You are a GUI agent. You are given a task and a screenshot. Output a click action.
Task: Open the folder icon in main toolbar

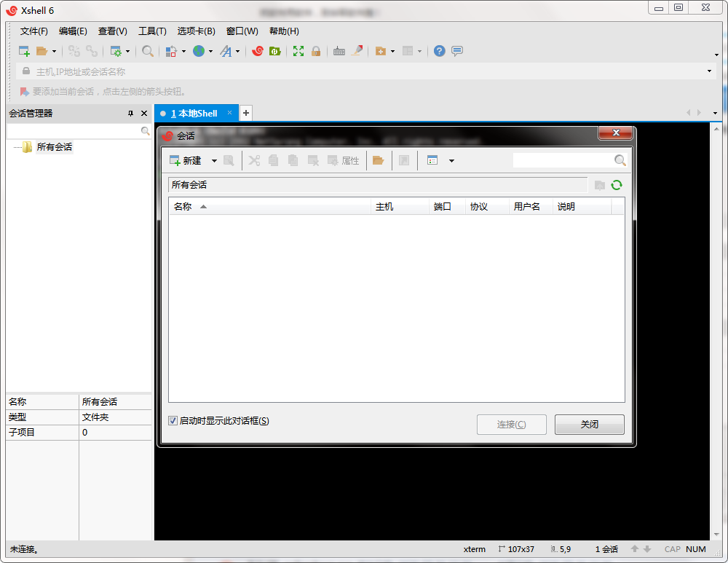click(x=41, y=51)
